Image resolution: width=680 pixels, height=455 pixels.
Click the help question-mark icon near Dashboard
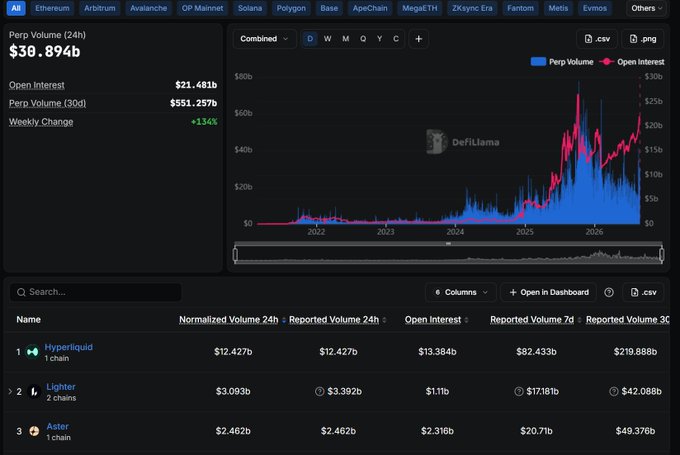609,292
